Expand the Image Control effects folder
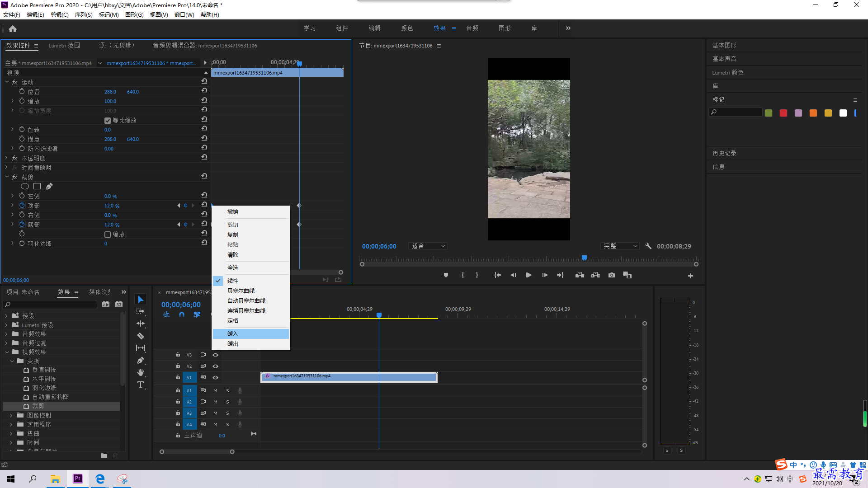 tap(11, 415)
